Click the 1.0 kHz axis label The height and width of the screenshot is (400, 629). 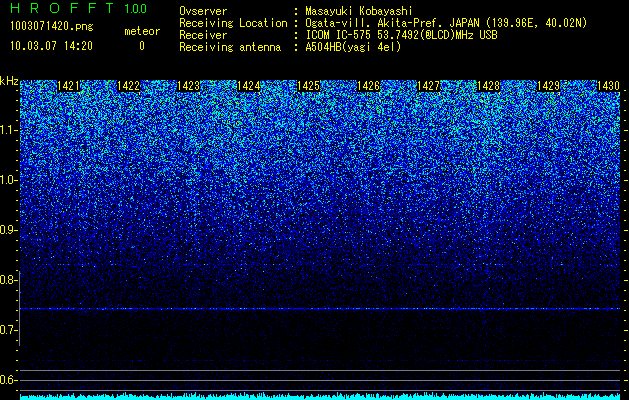pyautogui.click(x=9, y=180)
